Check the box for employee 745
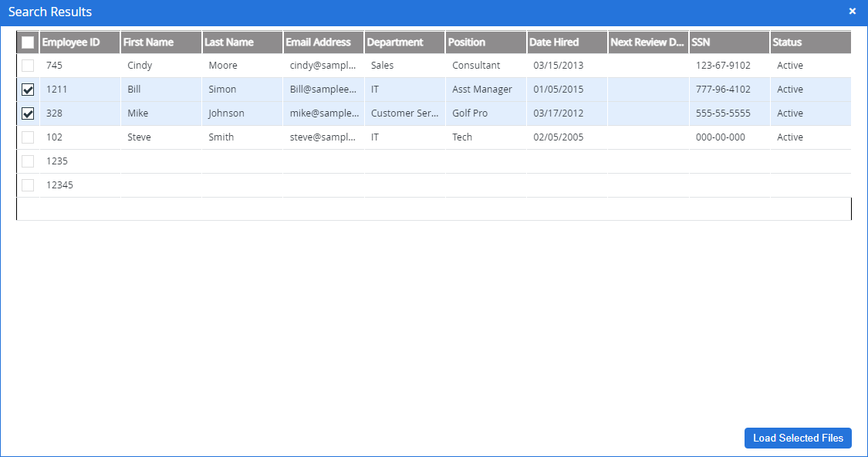 coord(28,66)
